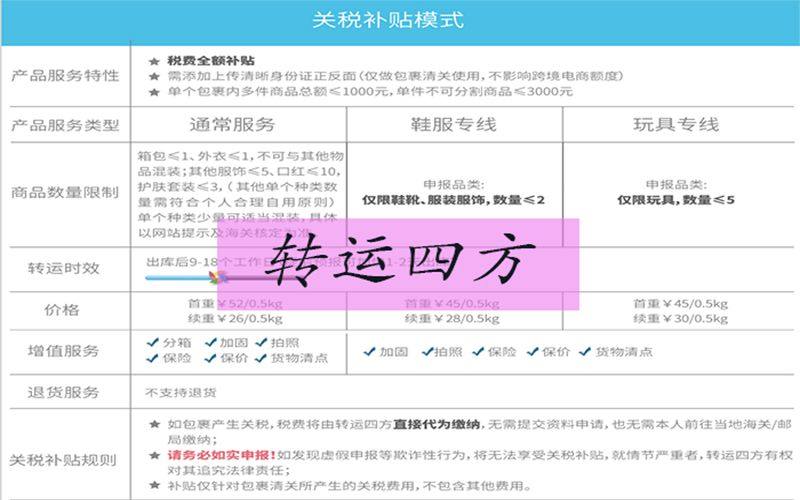
Task: Click 仅限鞋靴、服装服饰,数量≤2 text
Action: pyautogui.click(x=454, y=200)
